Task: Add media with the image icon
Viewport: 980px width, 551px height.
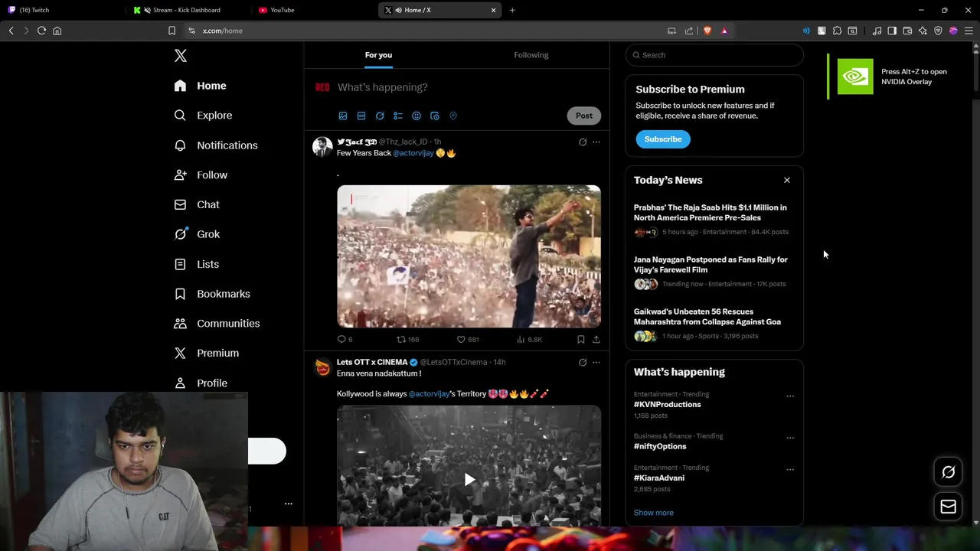Action: click(x=343, y=116)
